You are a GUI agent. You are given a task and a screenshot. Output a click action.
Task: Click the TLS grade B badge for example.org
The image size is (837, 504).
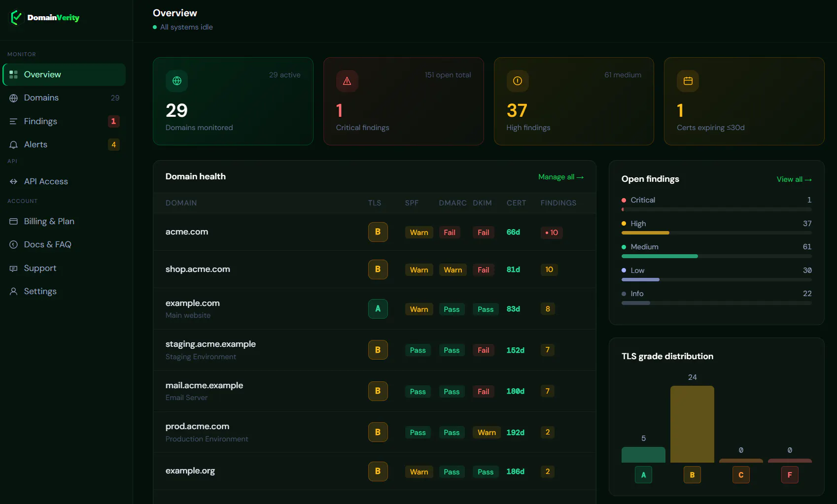(378, 471)
